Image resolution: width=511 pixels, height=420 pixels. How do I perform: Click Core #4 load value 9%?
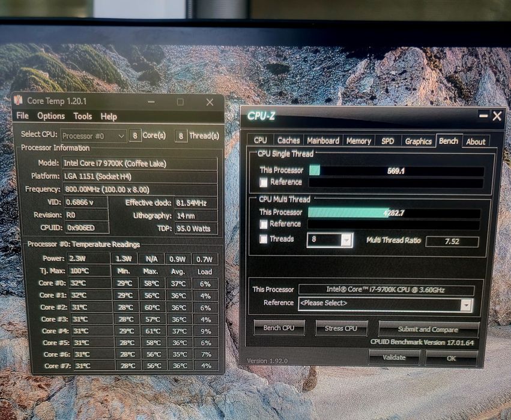coord(205,331)
